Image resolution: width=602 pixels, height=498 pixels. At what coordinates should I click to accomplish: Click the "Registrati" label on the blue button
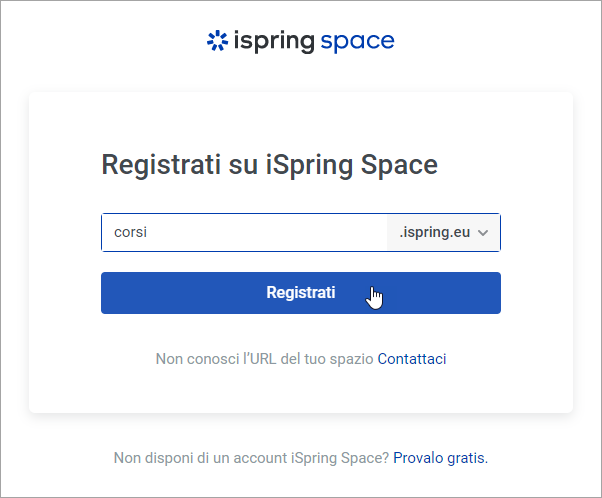pyautogui.click(x=300, y=293)
